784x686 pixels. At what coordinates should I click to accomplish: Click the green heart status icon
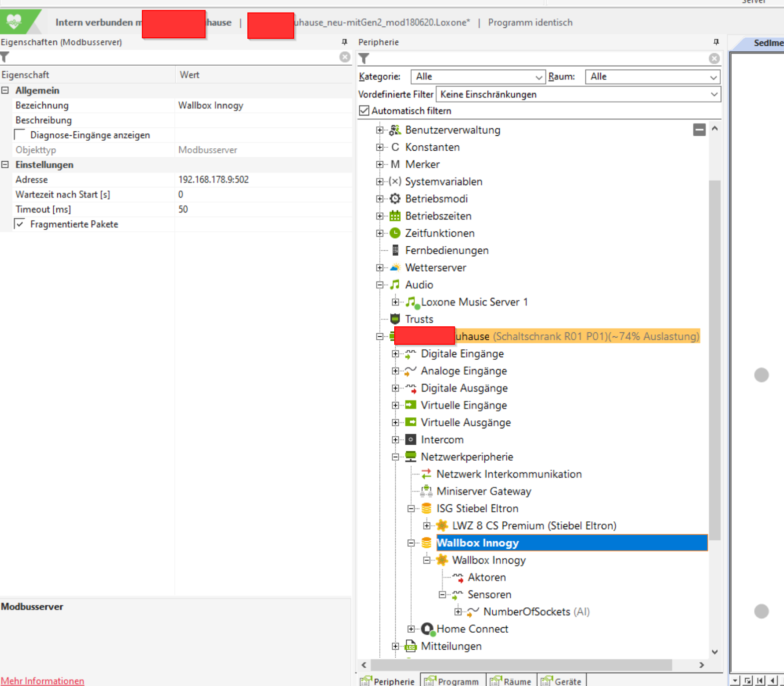14,21
